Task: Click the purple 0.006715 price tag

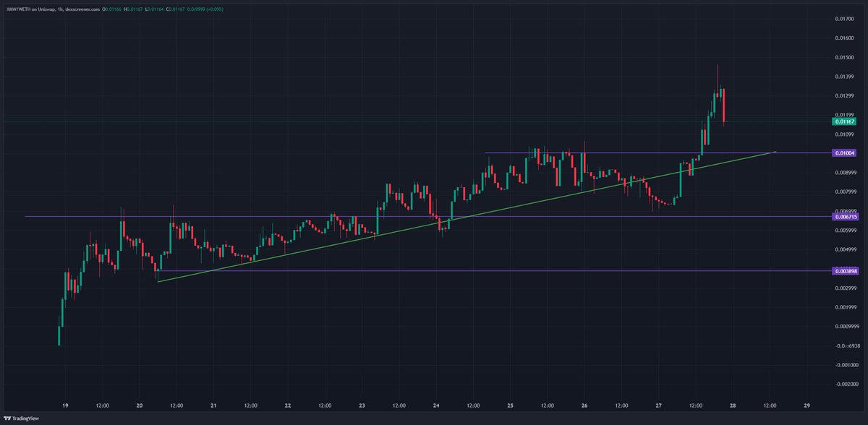Action: coord(846,216)
